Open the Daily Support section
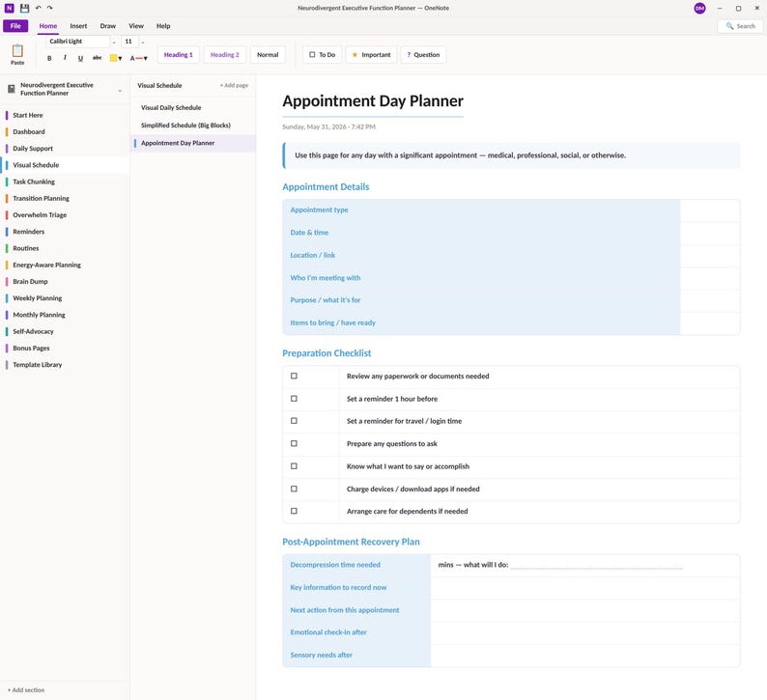The height and width of the screenshot is (700, 767). click(x=65, y=148)
